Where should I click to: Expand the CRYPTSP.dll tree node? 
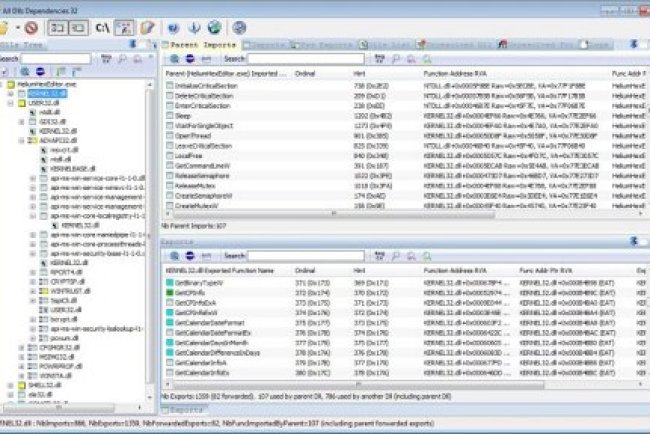click(33, 282)
